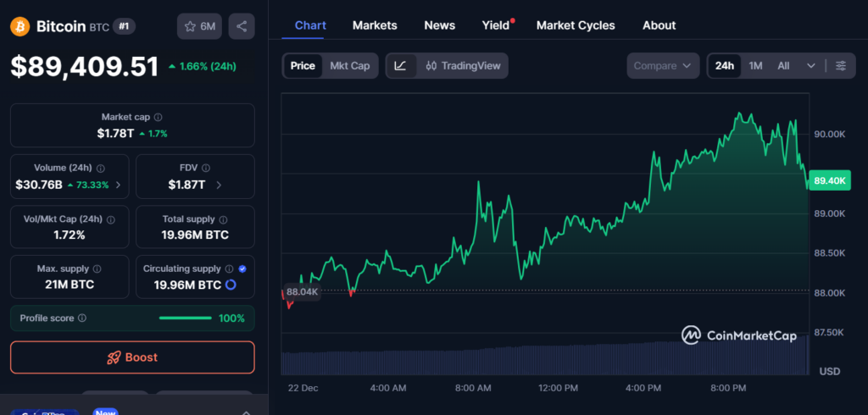Screen dimensions: 868x415
Task: Switch to TradingView chart mode
Action: (x=463, y=65)
